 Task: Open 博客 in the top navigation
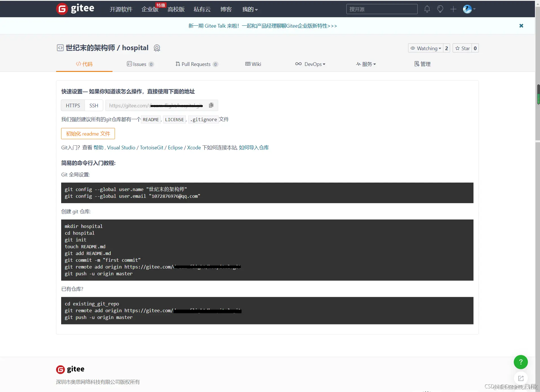[226, 9]
